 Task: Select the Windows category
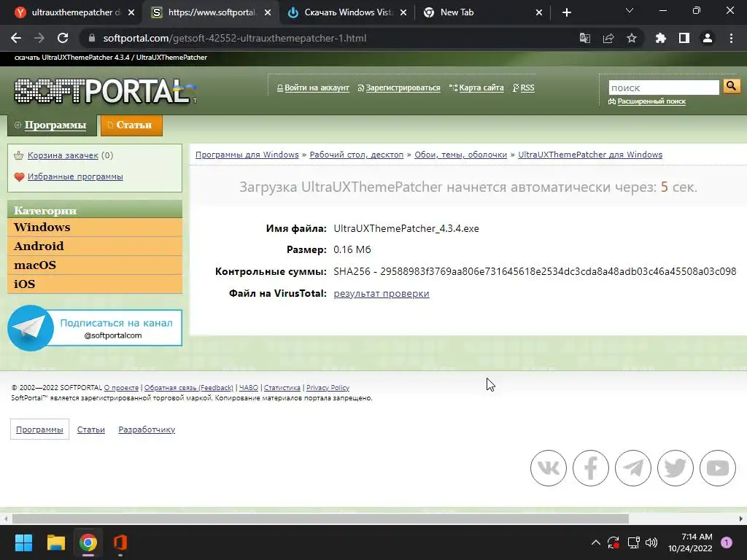pyautogui.click(x=95, y=227)
